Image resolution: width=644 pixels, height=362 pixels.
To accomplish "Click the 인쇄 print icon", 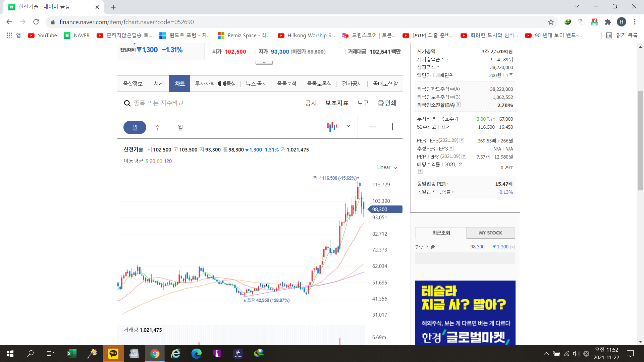I will pos(387,103).
